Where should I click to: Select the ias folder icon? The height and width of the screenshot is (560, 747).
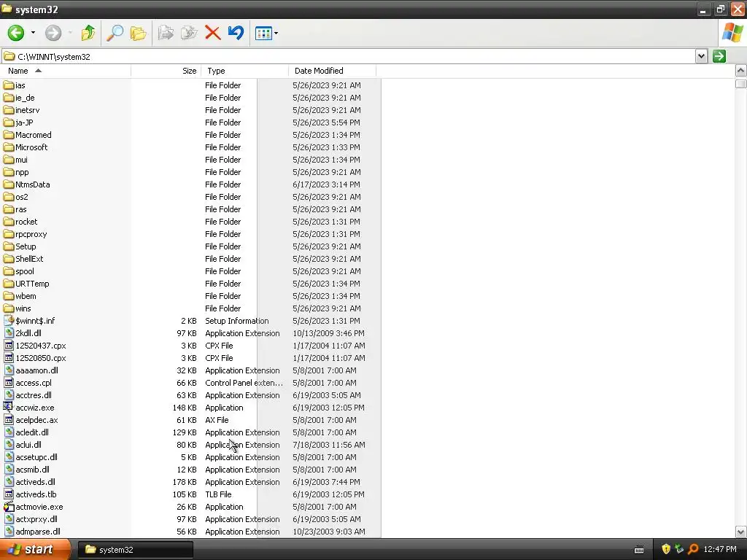pos(9,85)
